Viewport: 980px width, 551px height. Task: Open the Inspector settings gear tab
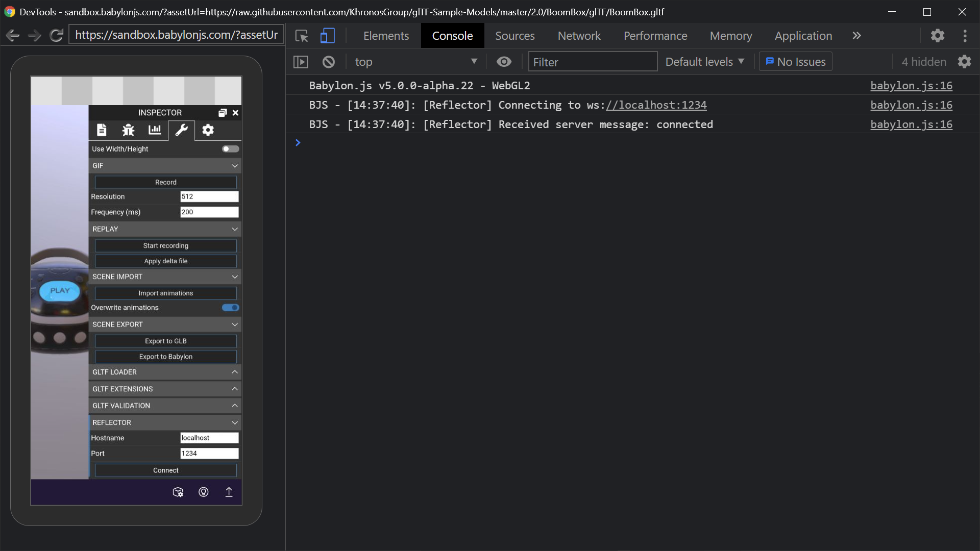pos(208,130)
